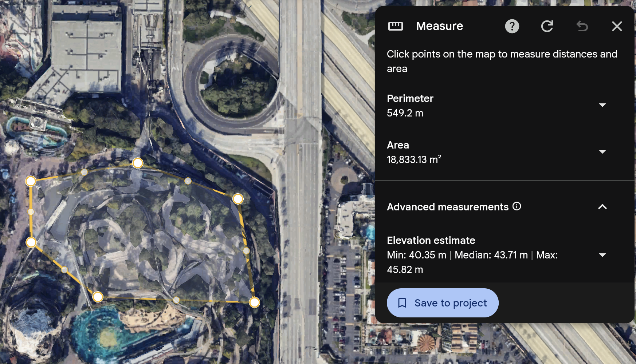Show info about Advanced measurements
Viewport: 636px width, 364px height.
[x=517, y=206]
